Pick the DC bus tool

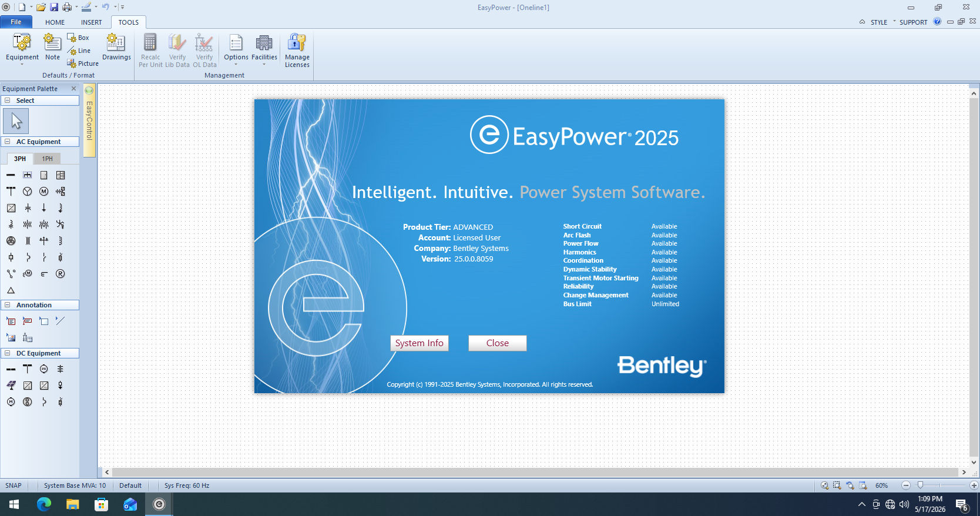click(11, 369)
